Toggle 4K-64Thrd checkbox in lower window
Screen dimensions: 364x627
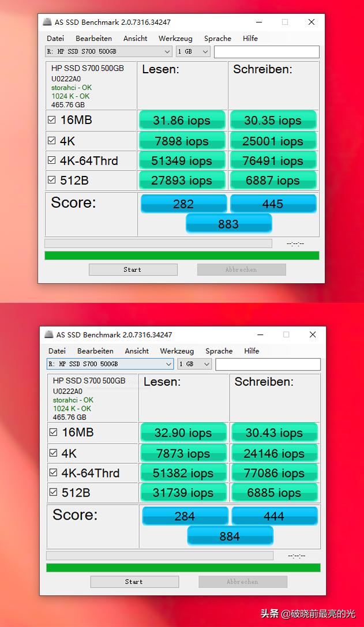[x=53, y=472]
